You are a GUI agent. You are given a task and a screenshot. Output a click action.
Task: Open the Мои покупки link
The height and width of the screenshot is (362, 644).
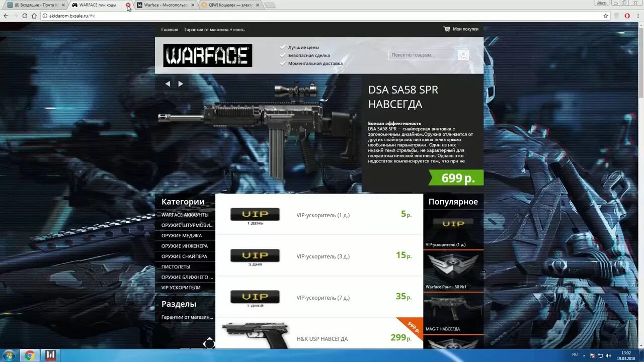(465, 29)
